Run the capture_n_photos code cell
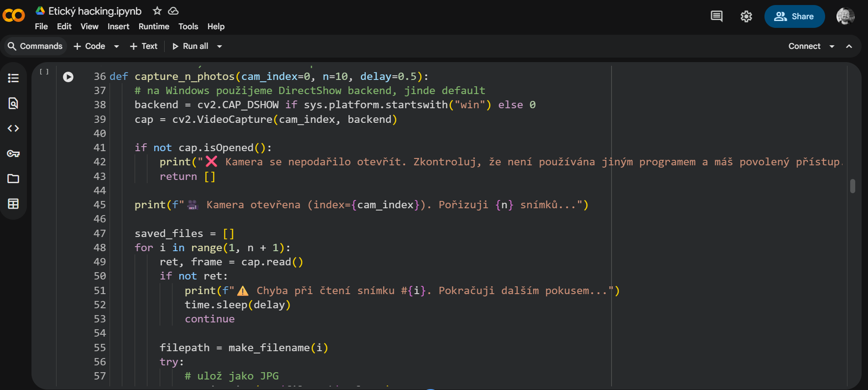This screenshot has height=390, width=868. pos(68,77)
